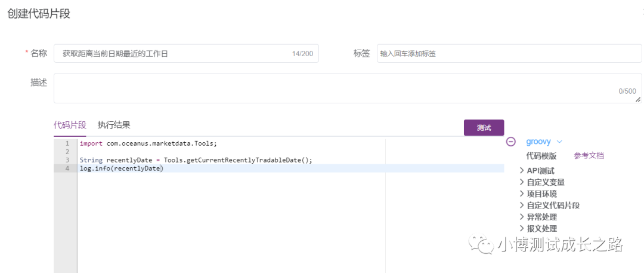644x273 pixels.
Task: Click line number 2 in the gutter
Action: pos(67,152)
